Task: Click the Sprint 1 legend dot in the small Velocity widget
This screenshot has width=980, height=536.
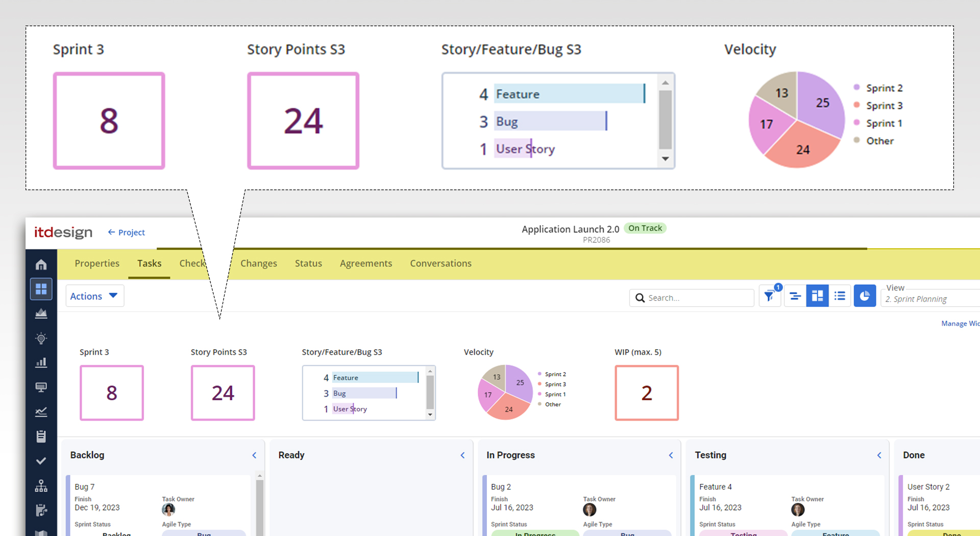Action: pos(540,394)
